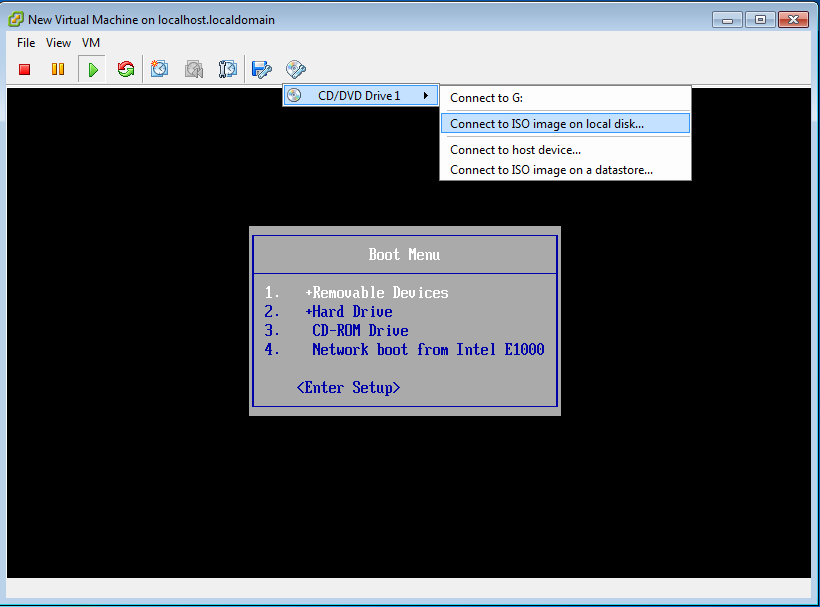Minimize the virtual machine console window
This screenshot has height=607, width=820.
(x=727, y=20)
